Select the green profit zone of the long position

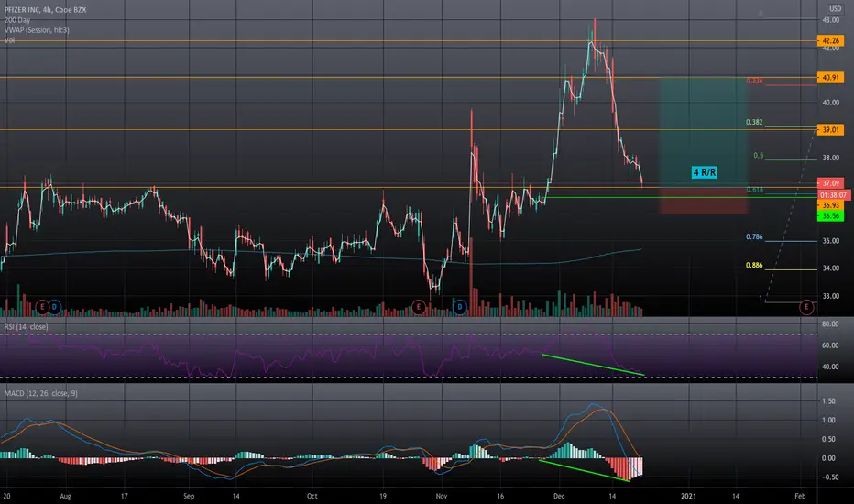[x=704, y=131]
